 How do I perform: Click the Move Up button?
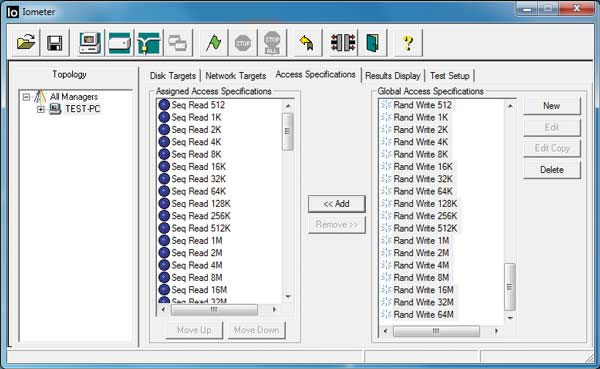tap(194, 330)
